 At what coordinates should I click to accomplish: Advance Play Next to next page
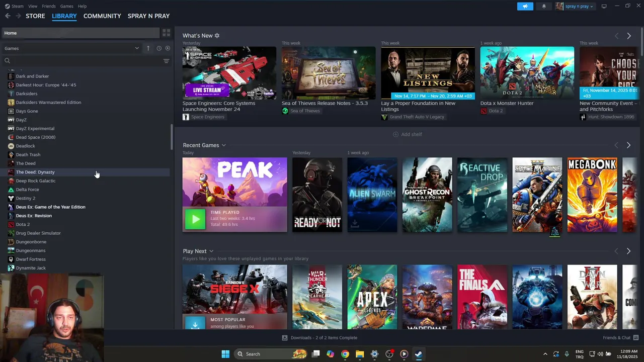point(628,251)
